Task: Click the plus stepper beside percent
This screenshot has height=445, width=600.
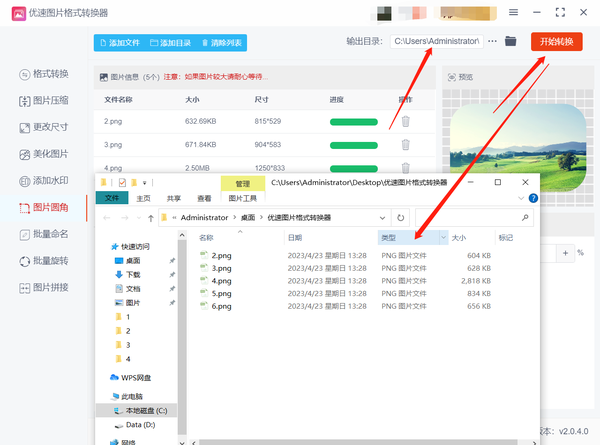Action: pyautogui.click(x=565, y=253)
